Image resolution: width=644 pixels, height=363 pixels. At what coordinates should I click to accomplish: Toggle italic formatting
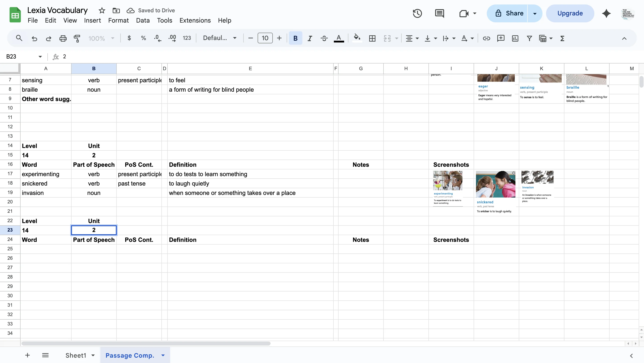pyautogui.click(x=309, y=38)
